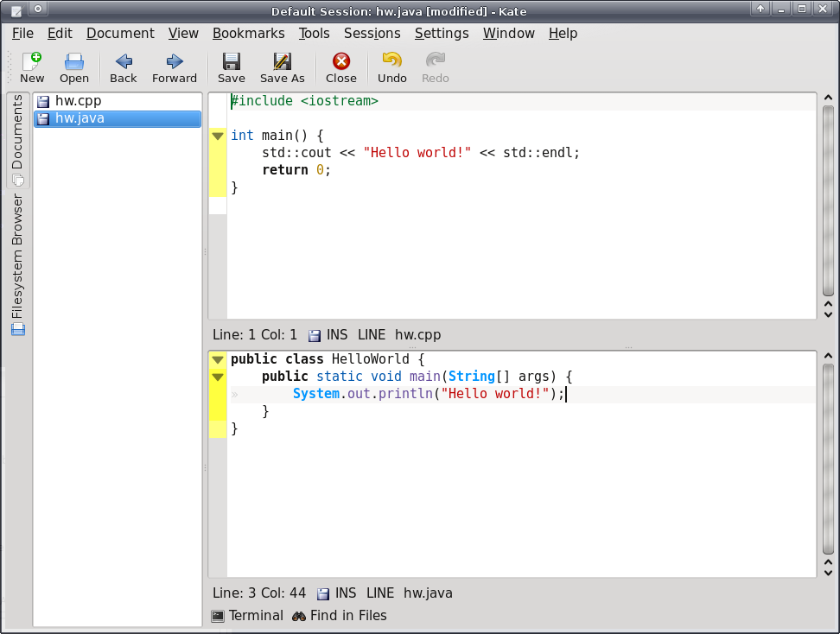
Task: Go to previous document with Back arrow
Action: click(124, 68)
